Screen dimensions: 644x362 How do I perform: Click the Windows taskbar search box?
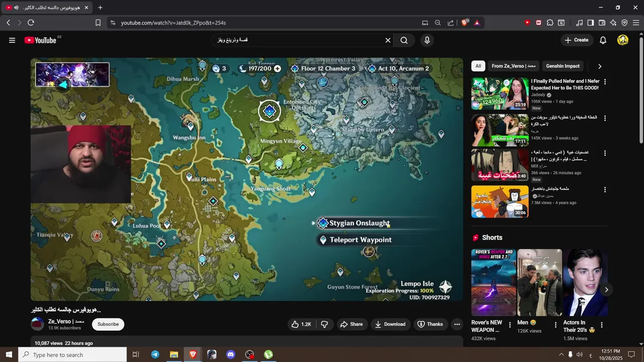[73, 354]
